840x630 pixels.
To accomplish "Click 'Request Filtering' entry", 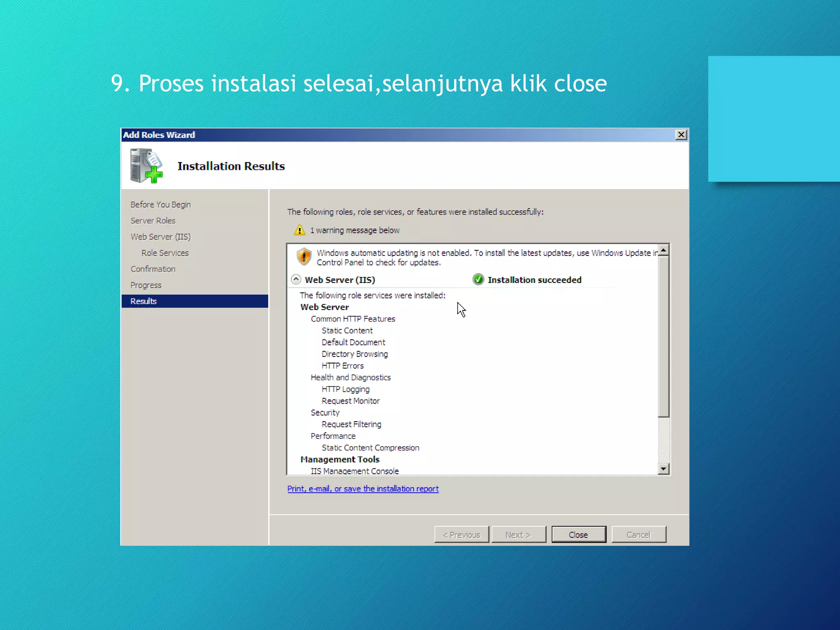I will tap(352, 424).
